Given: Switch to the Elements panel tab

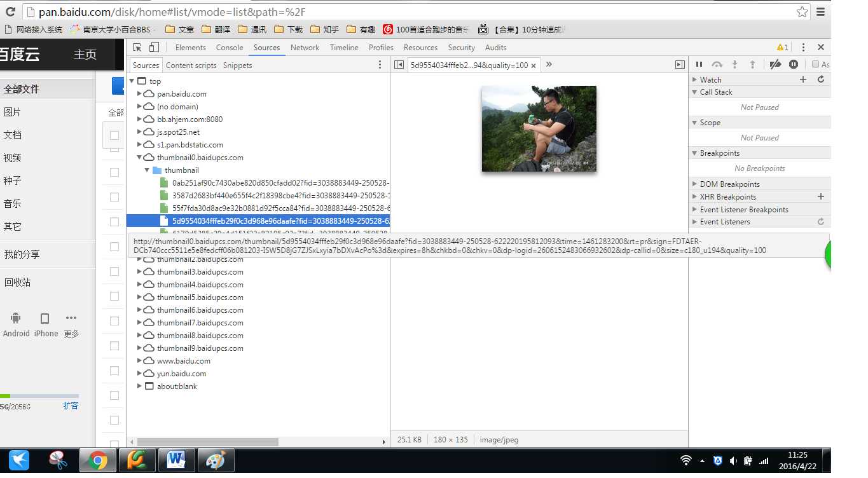Looking at the screenshot, I should 190,48.
